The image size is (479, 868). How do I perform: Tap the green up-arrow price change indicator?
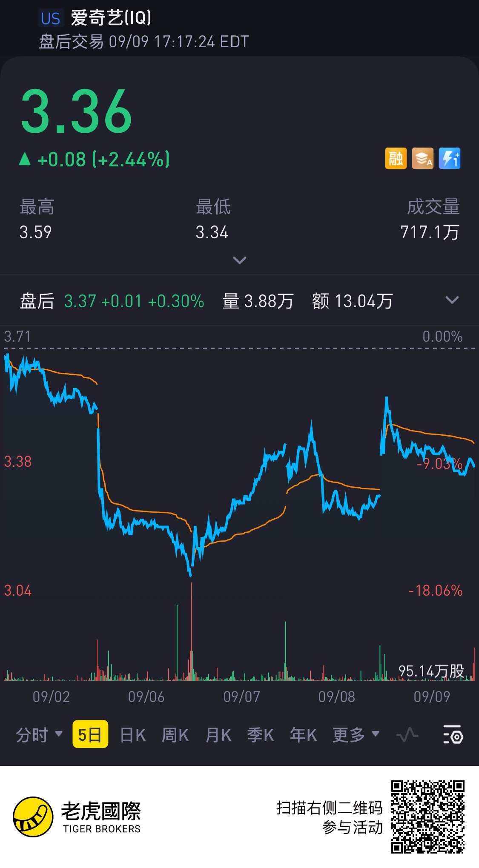pyautogui.click(x=25, y=159)
